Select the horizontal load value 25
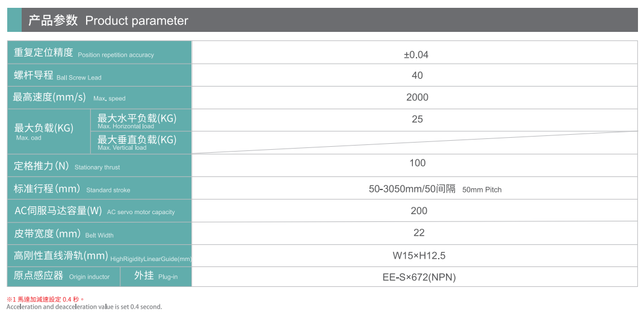Image resolution: width=644 pixels, height=317 pixels. [x=417, y=119]
